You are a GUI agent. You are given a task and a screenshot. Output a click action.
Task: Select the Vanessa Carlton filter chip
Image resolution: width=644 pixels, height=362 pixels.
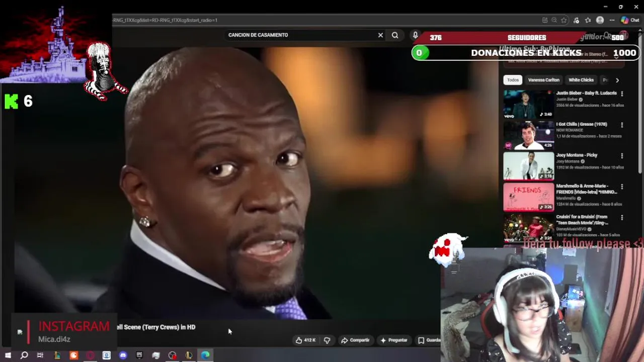point(543,80)
